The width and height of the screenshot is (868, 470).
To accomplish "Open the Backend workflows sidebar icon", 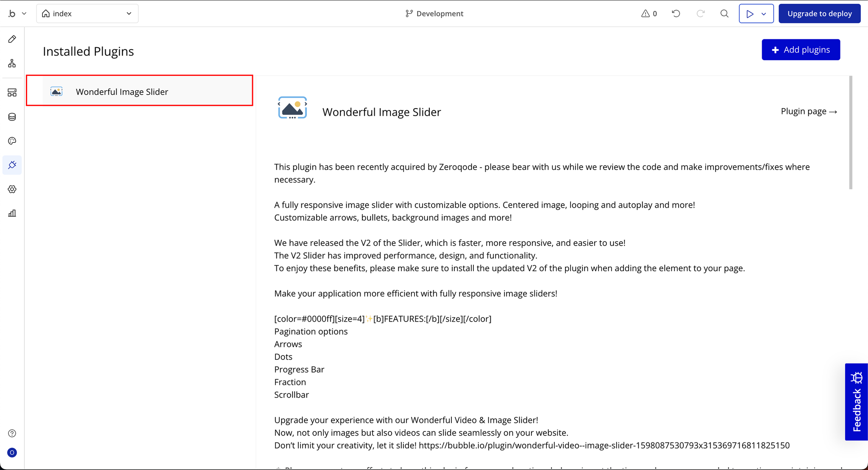I will click(x=12, y=92).
